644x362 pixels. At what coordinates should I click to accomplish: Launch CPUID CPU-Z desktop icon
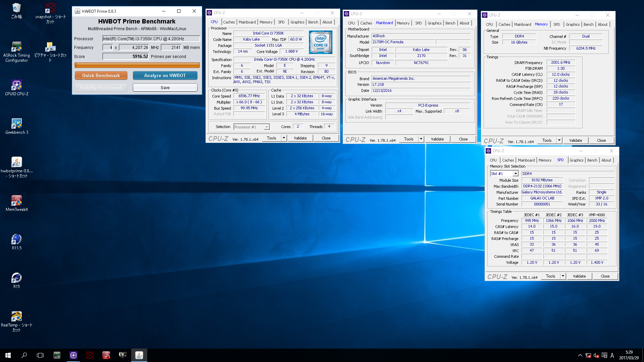pos(16,88)
